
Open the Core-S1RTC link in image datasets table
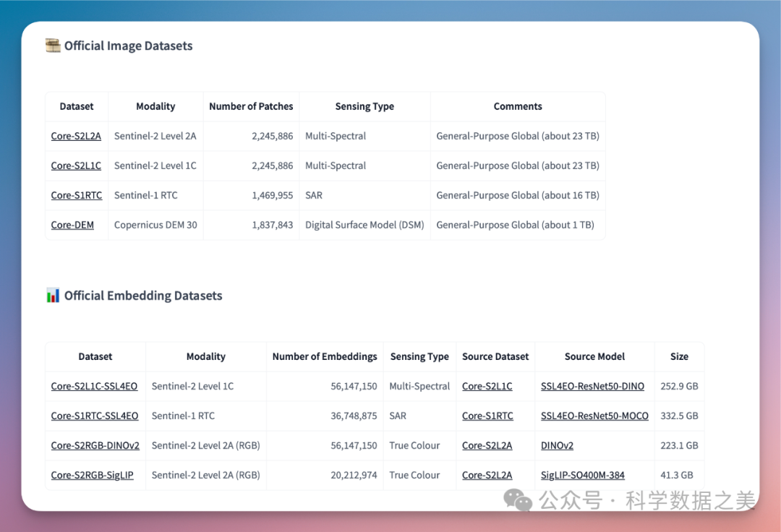76,195
